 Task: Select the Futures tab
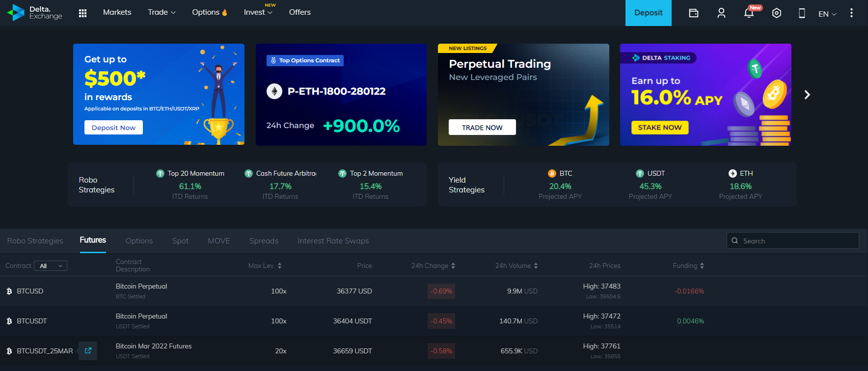[x=93, y=240]
